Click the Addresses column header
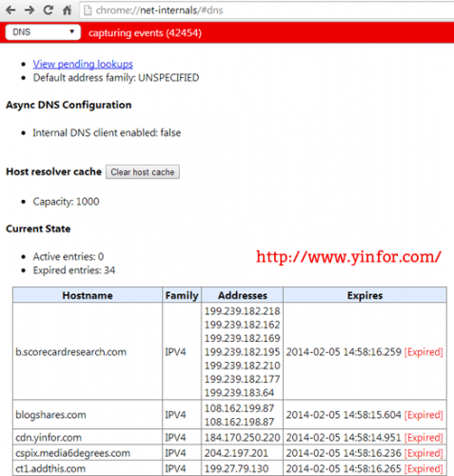Screen dimensions: 454x476 click(x=243, y=295)
